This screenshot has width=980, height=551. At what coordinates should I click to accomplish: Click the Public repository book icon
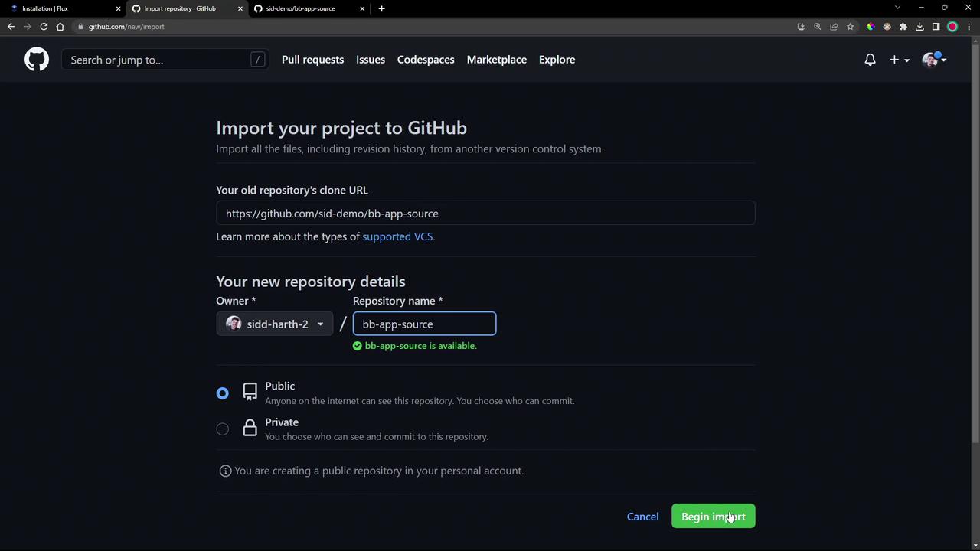[250, 393]
